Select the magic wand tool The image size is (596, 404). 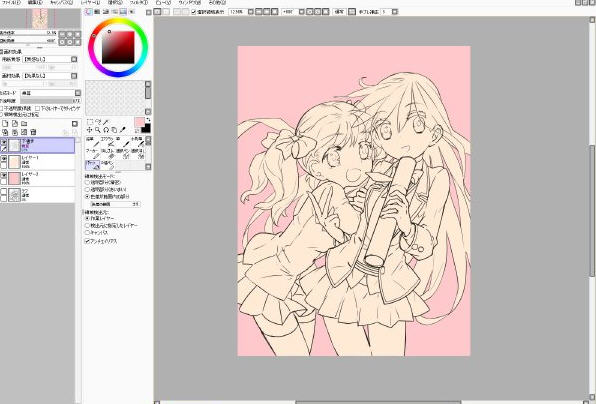click(x=106, y=122)
